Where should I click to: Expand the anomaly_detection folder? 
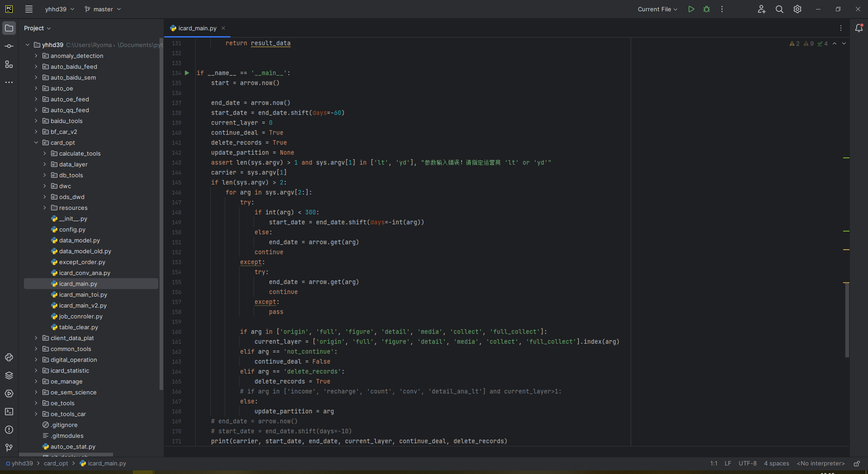tap(36, 56)
